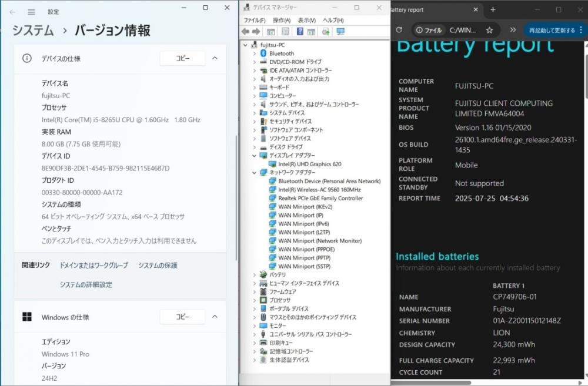
Task: Select WAN Miniport (IKEv2) item
Action: pyautogui.click(x=305, y=206)
